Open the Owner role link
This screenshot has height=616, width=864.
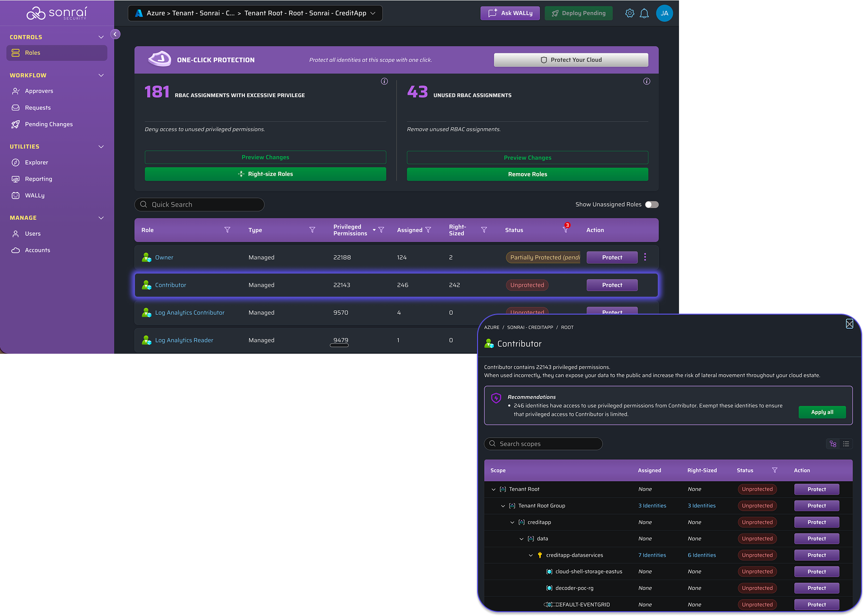(x=164, y=258)
